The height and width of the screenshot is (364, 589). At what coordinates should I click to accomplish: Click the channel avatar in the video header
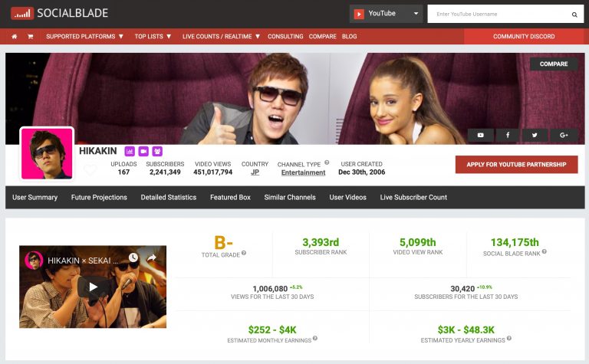pyautogui.click(x=34, y=260)
